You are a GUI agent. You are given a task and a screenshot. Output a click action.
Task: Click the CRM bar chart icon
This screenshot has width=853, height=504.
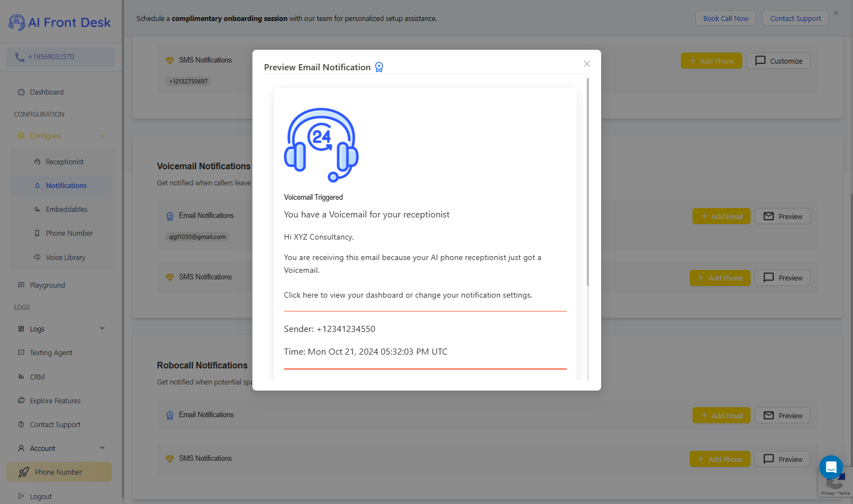tap(21, 377)
